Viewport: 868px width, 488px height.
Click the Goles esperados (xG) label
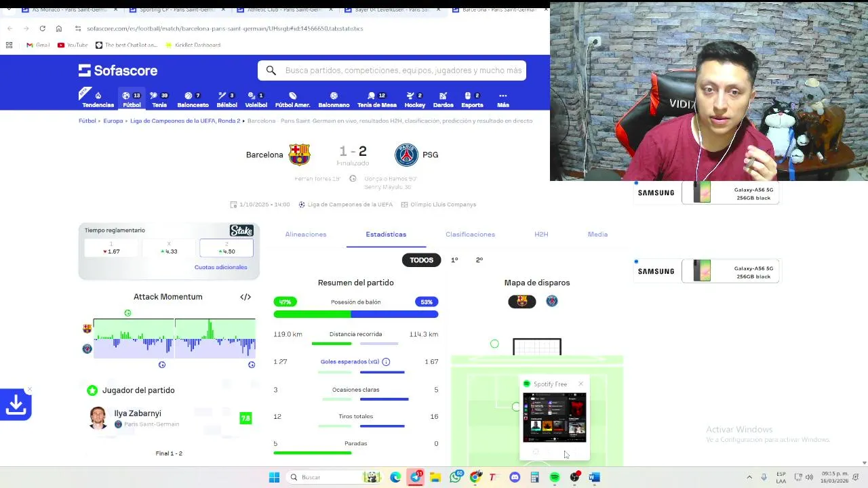[350, 362]
